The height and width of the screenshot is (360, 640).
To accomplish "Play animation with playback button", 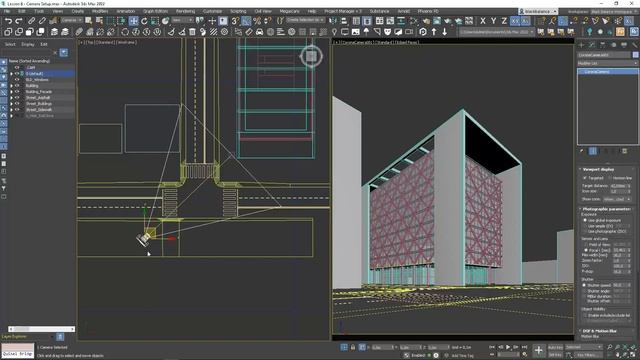I will coord(508,347).
